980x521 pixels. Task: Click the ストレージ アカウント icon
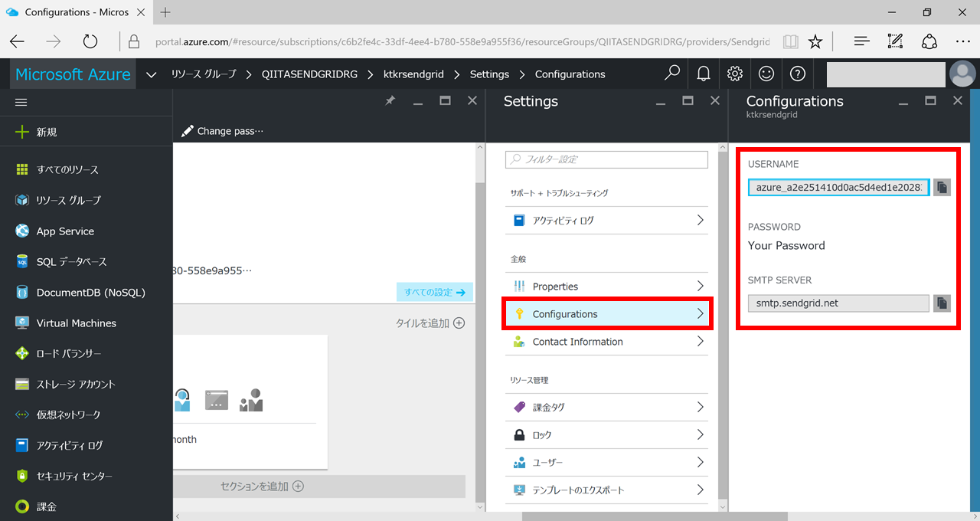[x=22, y=384]
